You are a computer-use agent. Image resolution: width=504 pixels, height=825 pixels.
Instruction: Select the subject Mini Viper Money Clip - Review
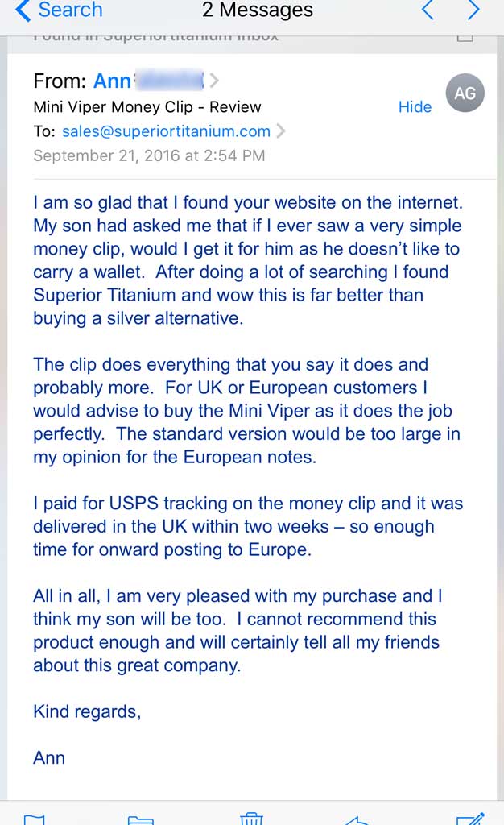(147, 107)
